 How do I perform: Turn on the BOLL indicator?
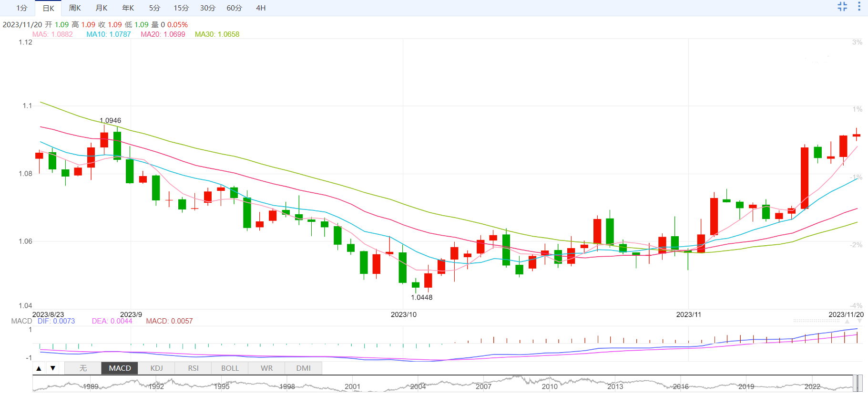pyautogui.click(x=230, y=368)
